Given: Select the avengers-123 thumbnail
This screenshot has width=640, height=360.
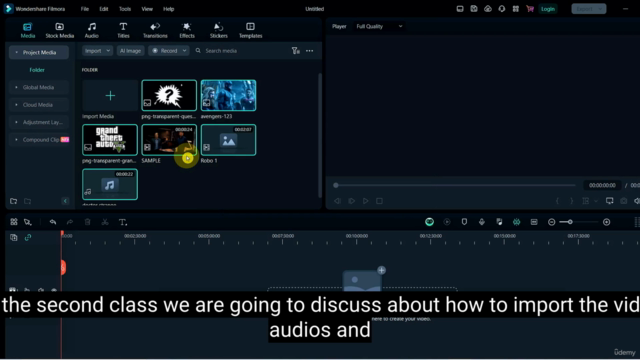Looking at the screenshot, I should point(228,96).
